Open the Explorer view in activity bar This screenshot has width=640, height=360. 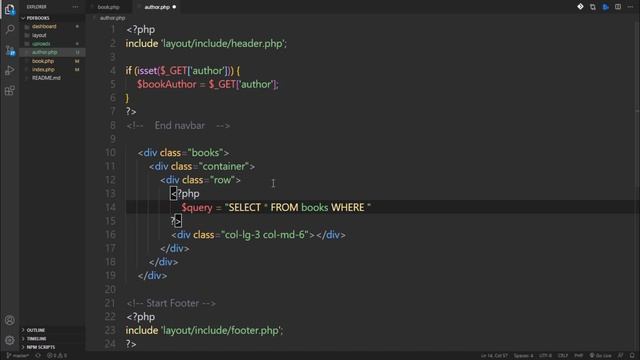pyautogui.click(x=10, y=9)
